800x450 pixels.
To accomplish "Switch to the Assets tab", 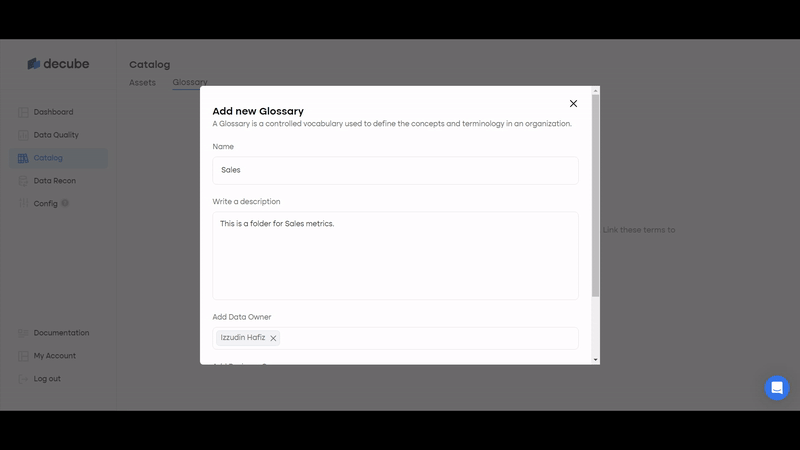I will pos(142,82).
